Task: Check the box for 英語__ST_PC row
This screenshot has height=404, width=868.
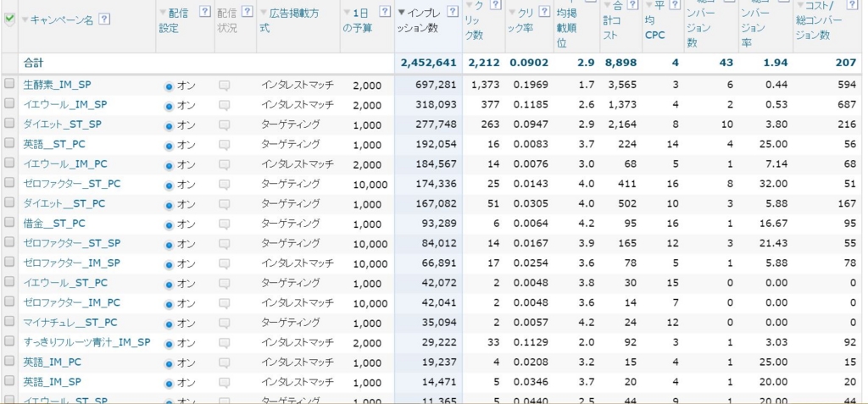Action: pyautogui.click(x=9, y=143)
